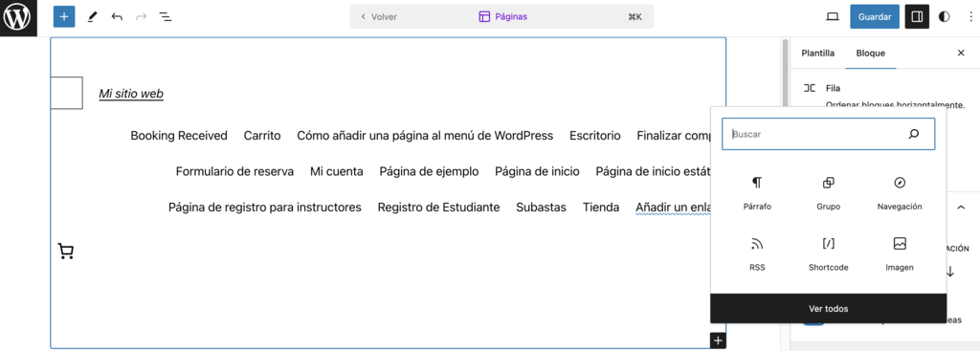Collapse the sidebar section chevron
Screen dimensions: 980x351
tap(961, 207)
